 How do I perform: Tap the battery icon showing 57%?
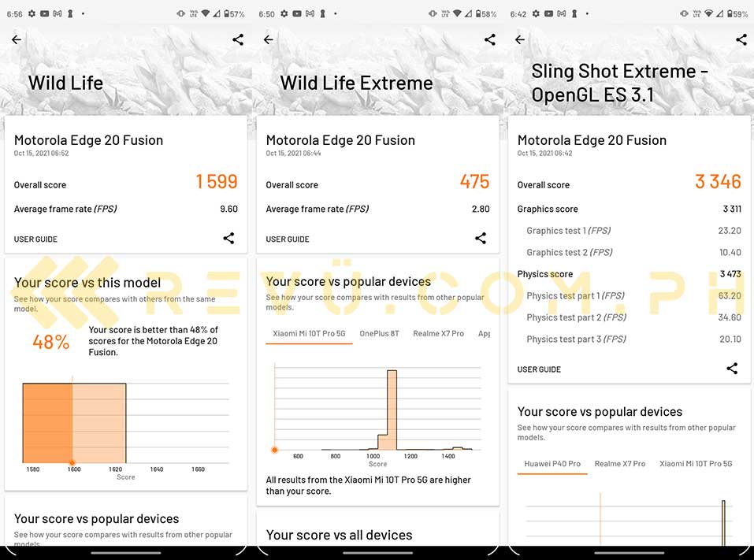click(226, 14)
